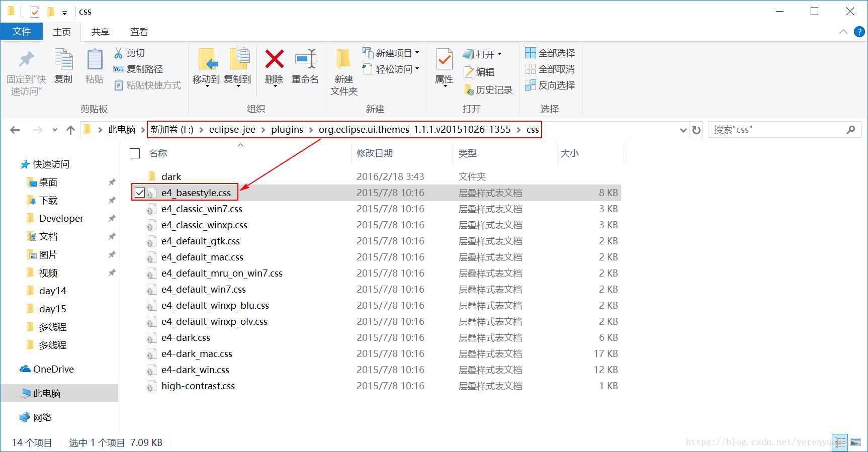The height and width of the screenshot is (452, 868).
Task: Select This PC in navigation pane
Action: (47, 393)
